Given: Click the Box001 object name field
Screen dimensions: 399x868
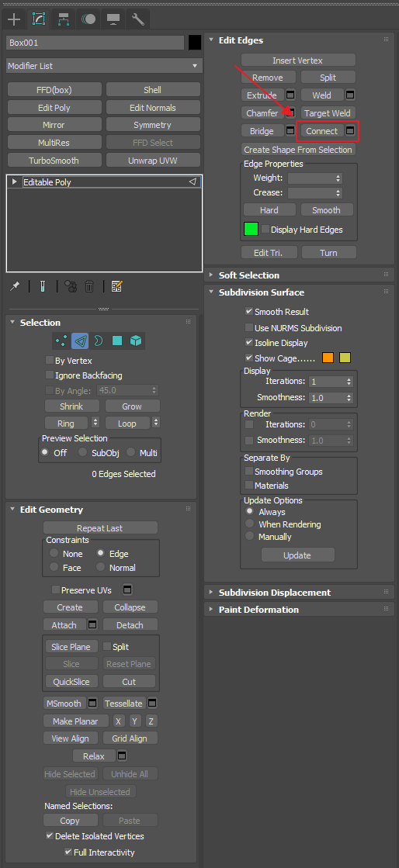Looking at the screenshot, I should pos(95,43).
